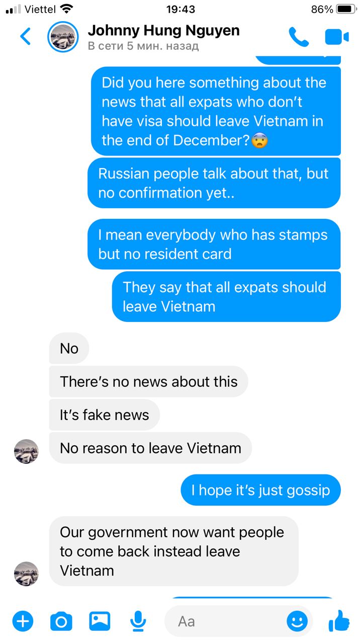Tap the "Russian people talk about that" message
The width and height of the screenshot is (362, 644).
click(214, 183)
